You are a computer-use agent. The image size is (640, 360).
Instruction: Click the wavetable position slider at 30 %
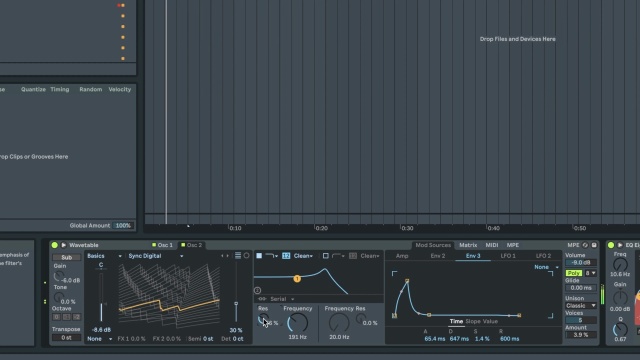coord(236,303)
